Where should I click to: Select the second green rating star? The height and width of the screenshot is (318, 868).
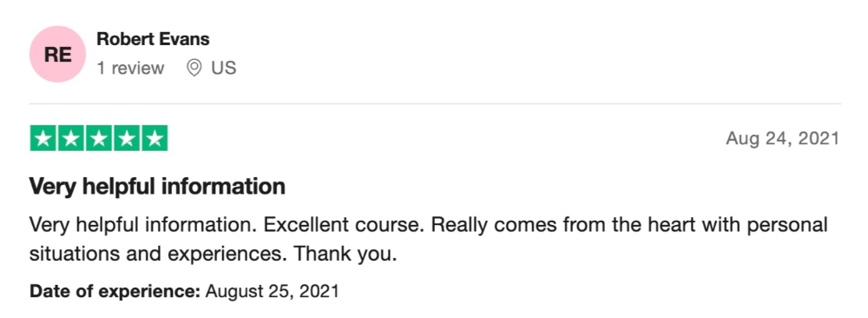coord(71,138)
